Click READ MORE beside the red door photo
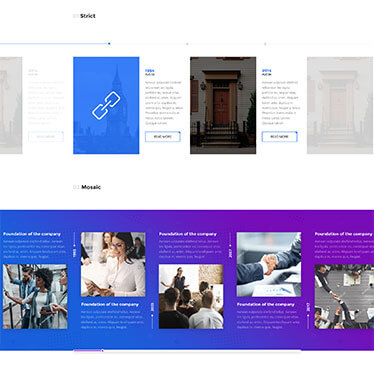 click(279, 137)
